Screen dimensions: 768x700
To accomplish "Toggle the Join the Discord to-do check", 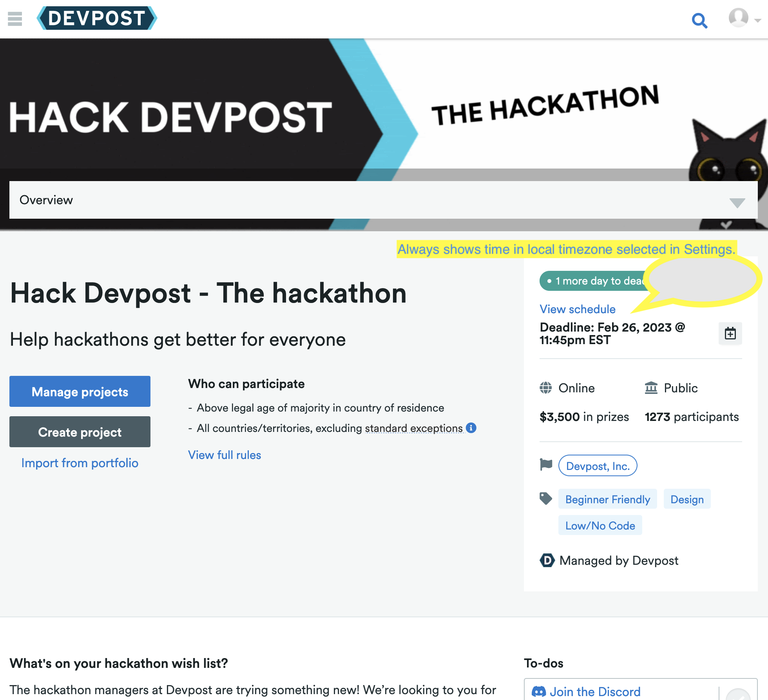I will click(x=739, y=695).
